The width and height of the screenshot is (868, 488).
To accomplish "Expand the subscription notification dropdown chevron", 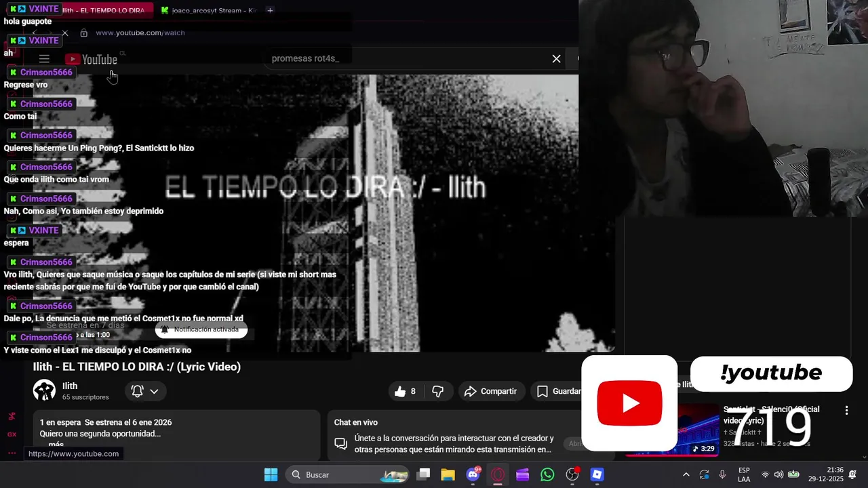I will tap(154, 391).
